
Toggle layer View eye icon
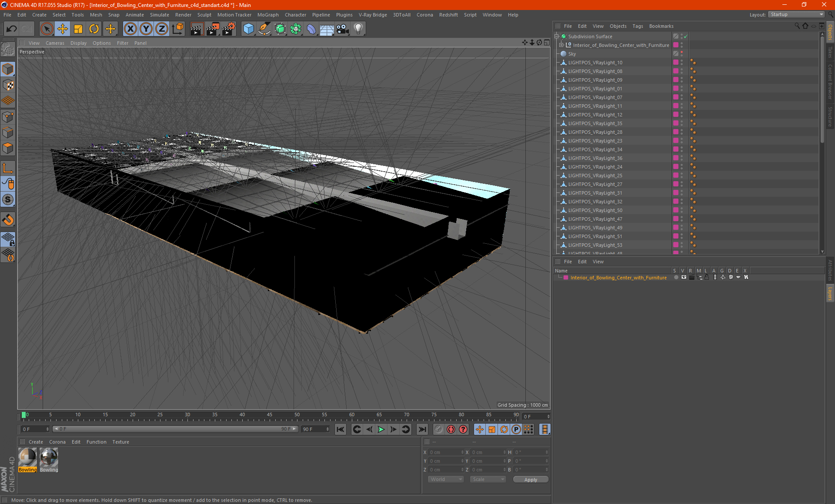(684, 277)
